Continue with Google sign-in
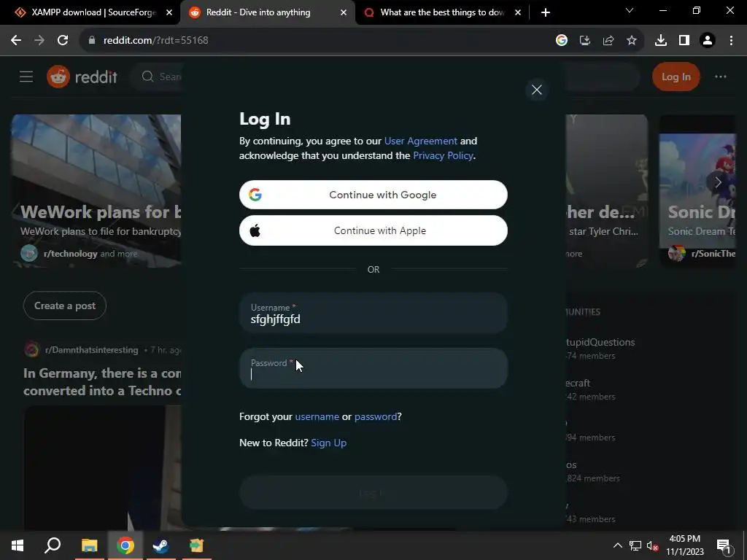Screen dimensions: 747x560 tap(373, 195)
